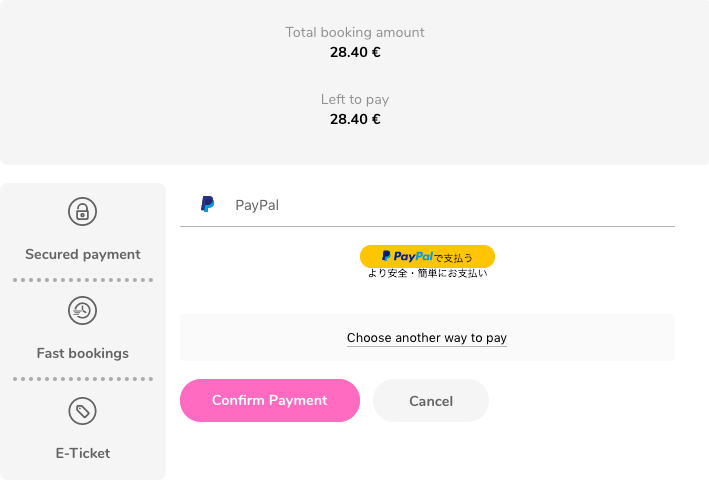Click the E-Ticket tag icon
Screen dimensions: 709x494
point(82,411)
